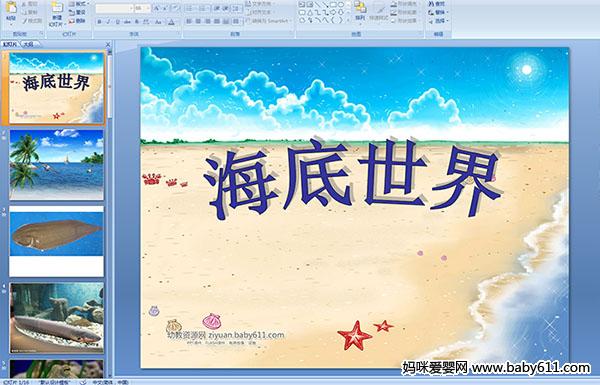The width and height of the screenshot is (600, 385).
Task: Click the Copy icon in the Clipboard group
Action: [24, 12]
